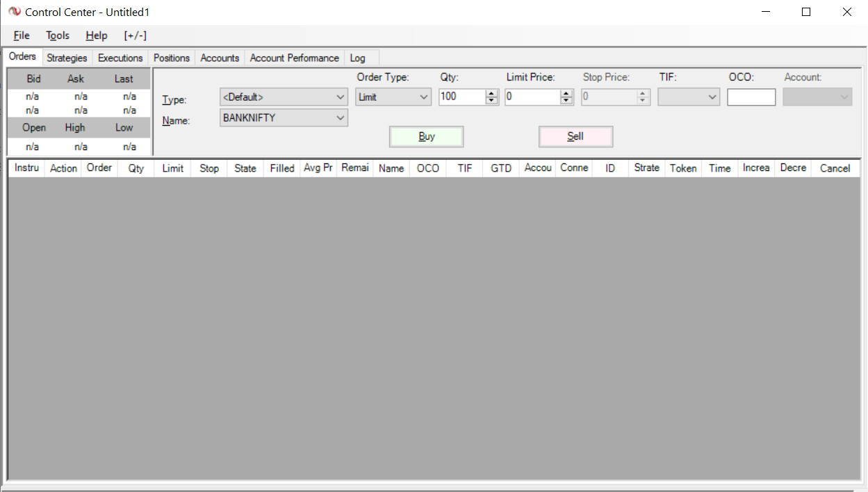Switch to the Strategies tab
This screenshot has width=868, height=492.
tap(67, 58)
